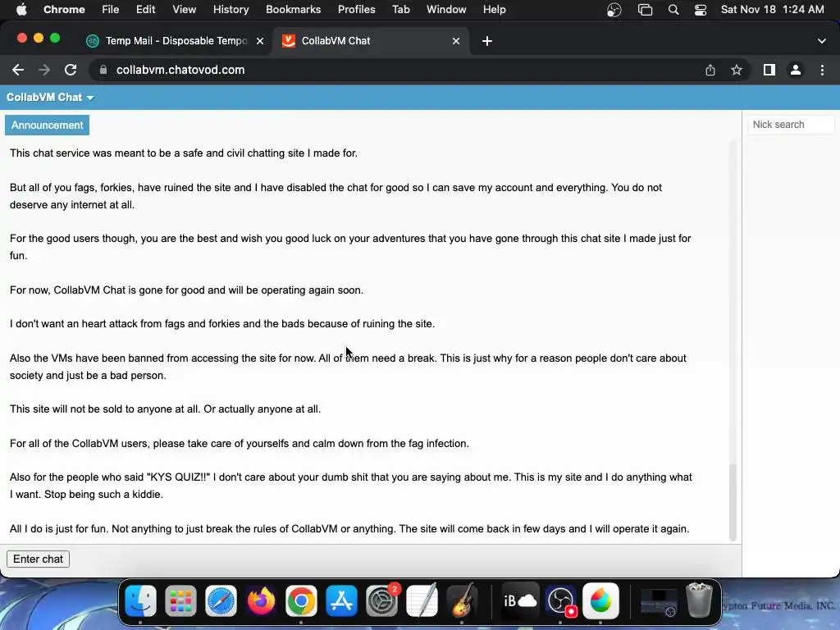Open Spotlight search in menu bar

pyautogui.click(x=673, y=9)
